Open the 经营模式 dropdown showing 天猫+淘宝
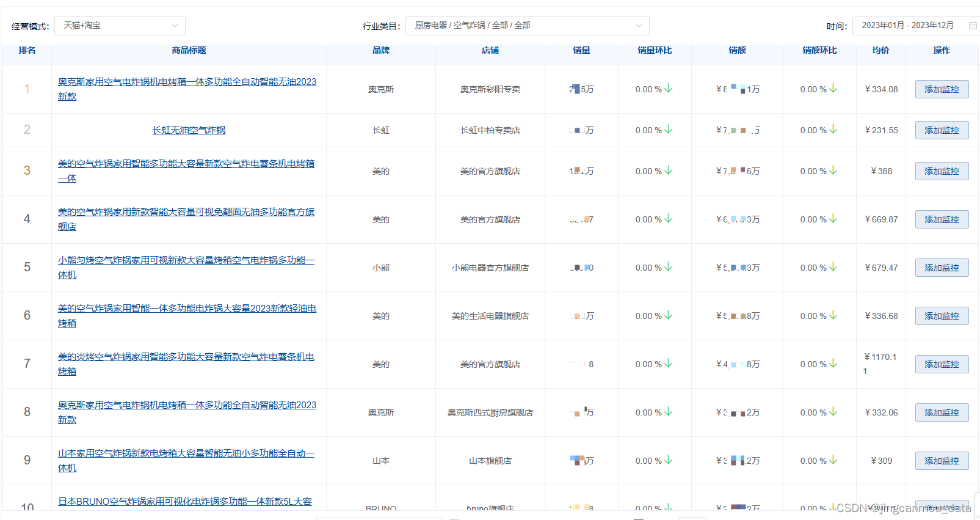The image size is (980, 520). tap(120, 26)
